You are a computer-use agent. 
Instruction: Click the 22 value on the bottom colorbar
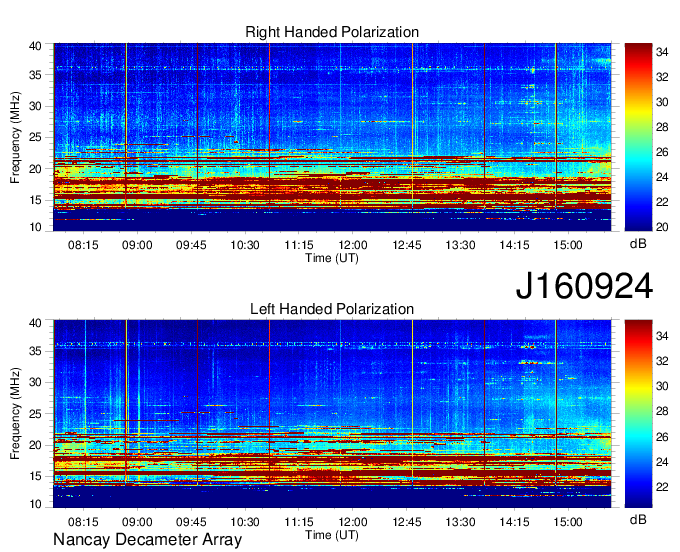[x=662, y=487]
